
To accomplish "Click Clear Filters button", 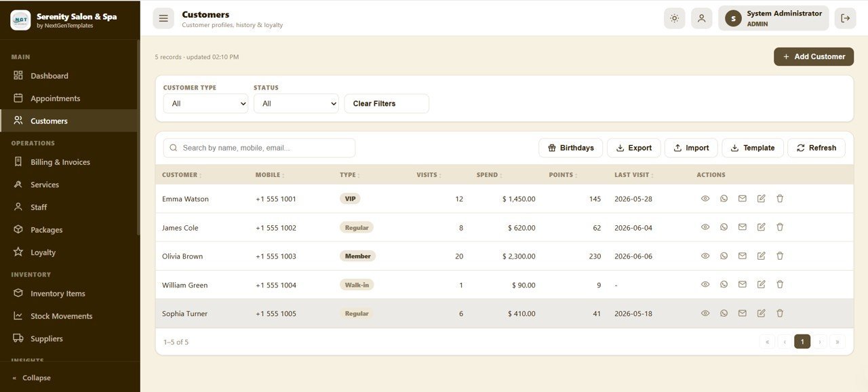I will [x=387, y=104].
